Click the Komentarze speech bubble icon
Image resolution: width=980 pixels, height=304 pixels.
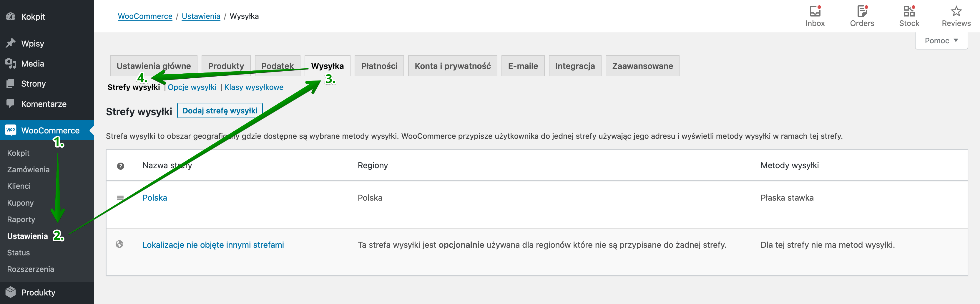[x=11, y=103]
